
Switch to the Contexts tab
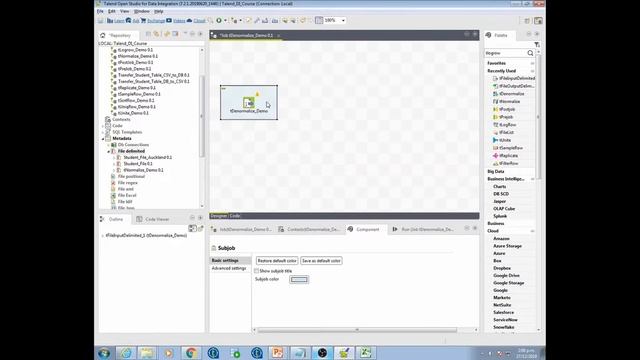(x=309, y=229)
